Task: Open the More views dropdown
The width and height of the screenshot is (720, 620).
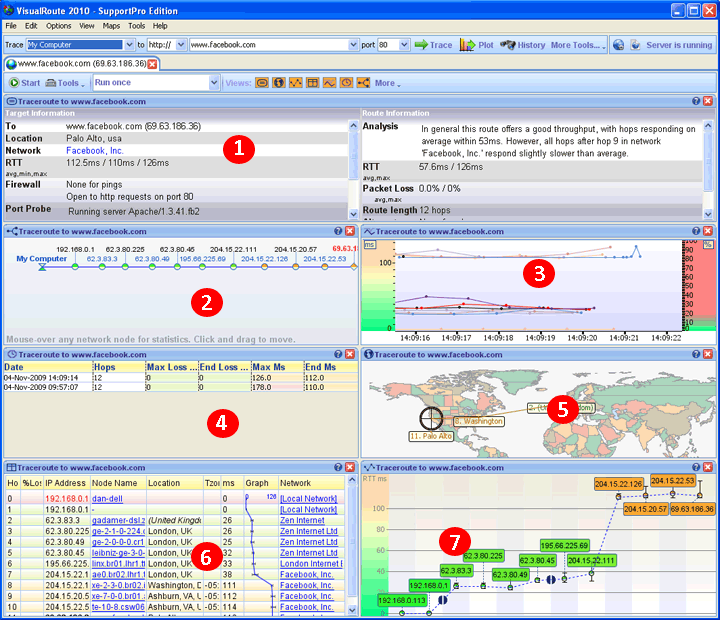Action: coord(388,83)
